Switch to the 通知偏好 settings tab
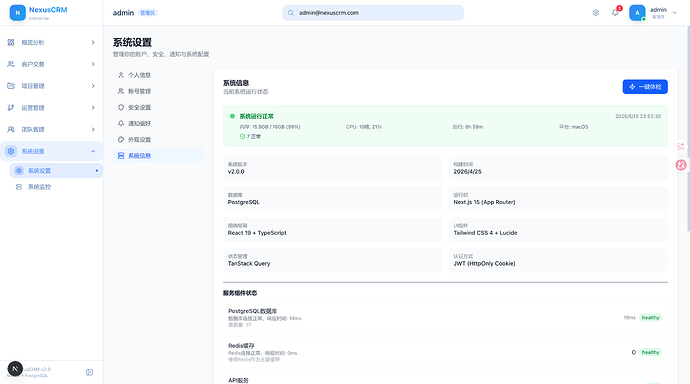Image resolution: width=690 pixels, height=384 pixels. pyautogui.click(x=158, y=124)
